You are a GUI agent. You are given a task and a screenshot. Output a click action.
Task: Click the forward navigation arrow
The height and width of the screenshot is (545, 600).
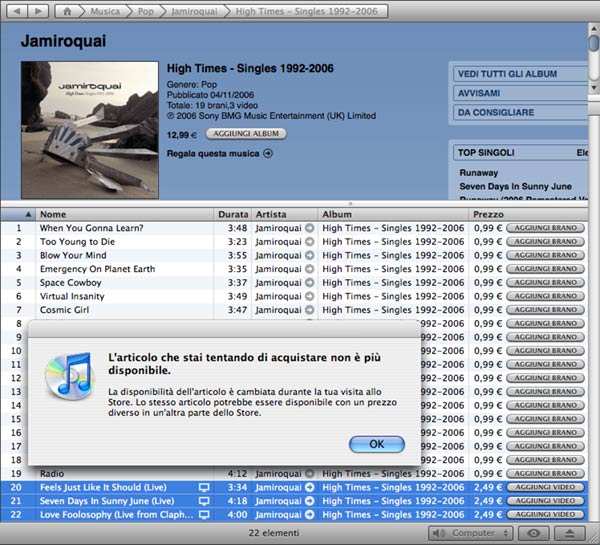point(38,10)
